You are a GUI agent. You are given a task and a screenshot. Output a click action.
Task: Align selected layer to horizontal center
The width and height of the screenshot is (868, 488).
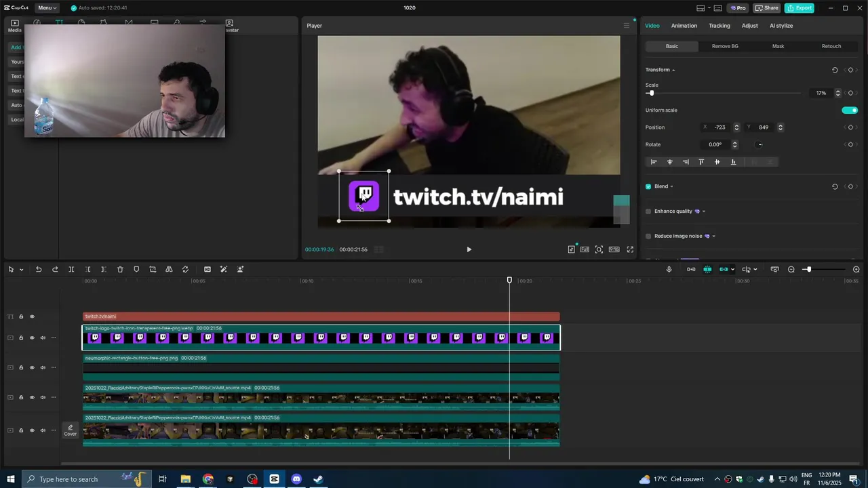point(670,162)
